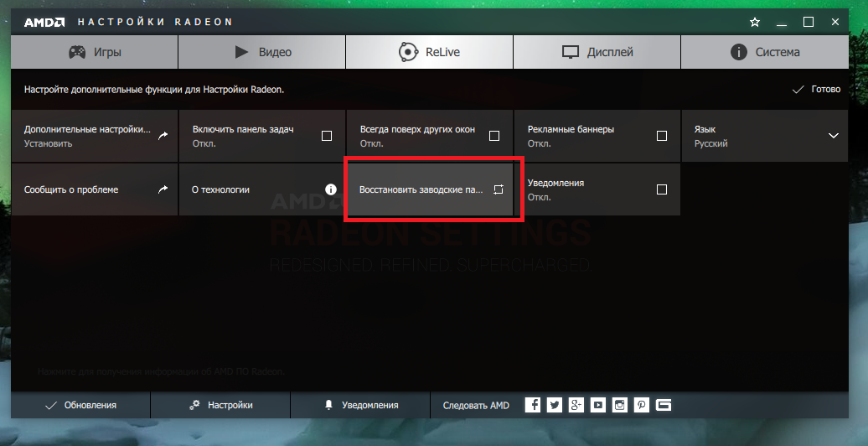Click the play icon on Видео tab
868x446 pixels.
click(241, 52)
